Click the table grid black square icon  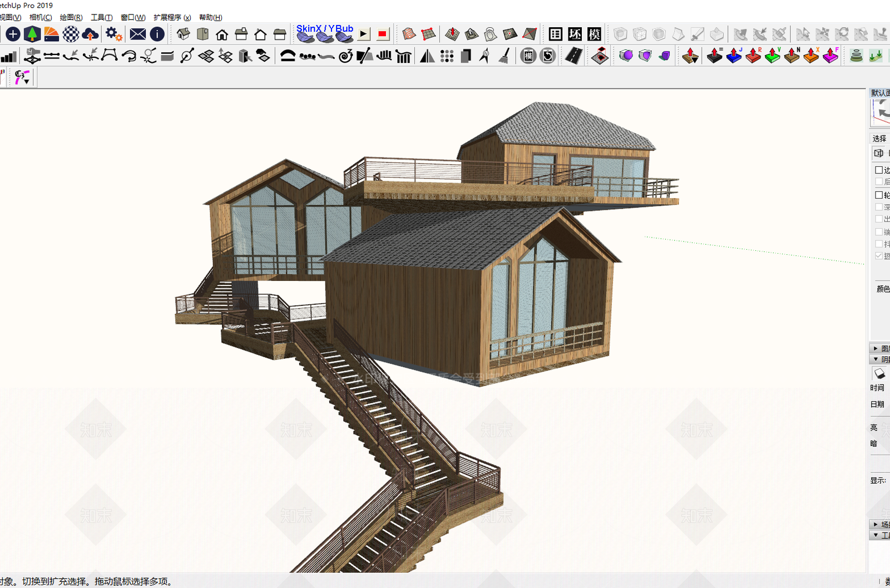pos(555,34)
